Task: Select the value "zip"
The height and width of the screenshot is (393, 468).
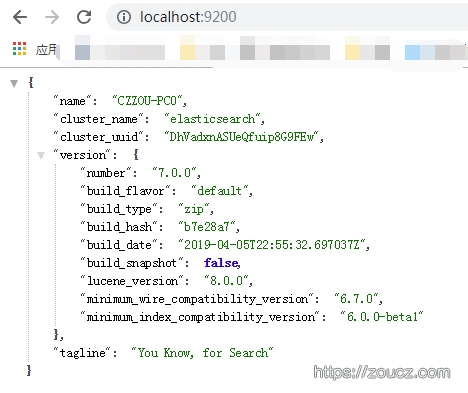Action: 194,209
